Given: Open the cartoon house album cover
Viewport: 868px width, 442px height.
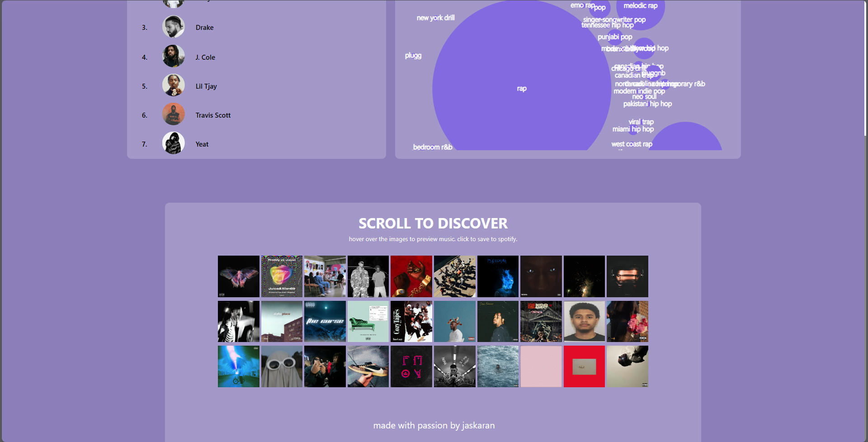Looking at the screenshot, I should [x=541, y=321].
